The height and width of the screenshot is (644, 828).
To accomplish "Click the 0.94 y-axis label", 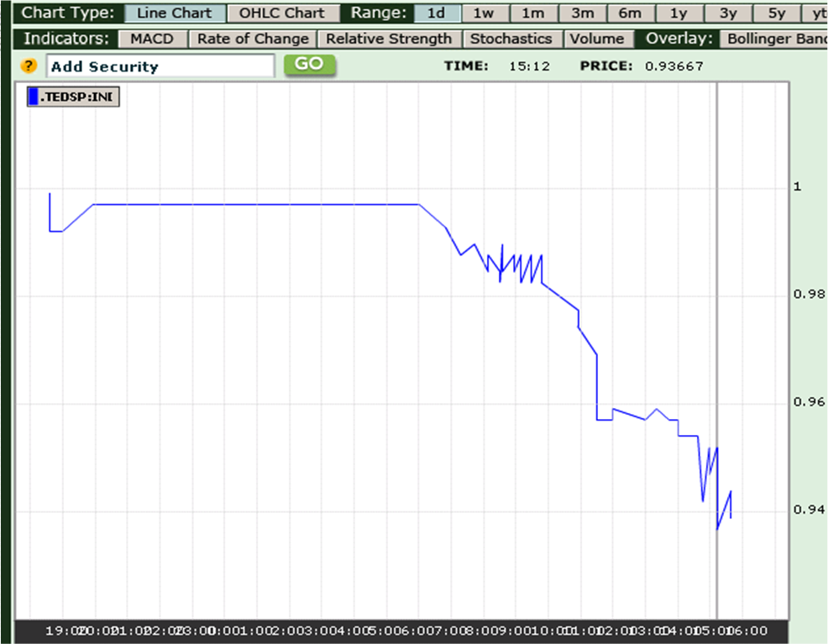I will 809,510.
